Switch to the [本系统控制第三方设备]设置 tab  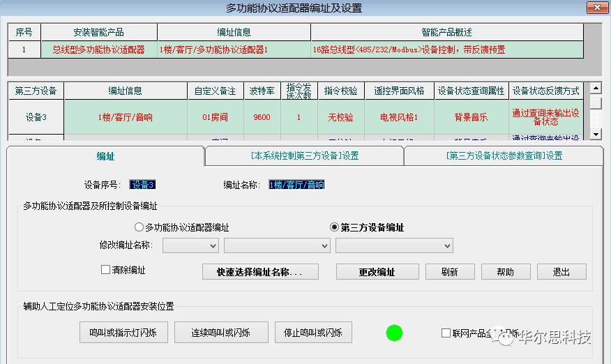304,156
